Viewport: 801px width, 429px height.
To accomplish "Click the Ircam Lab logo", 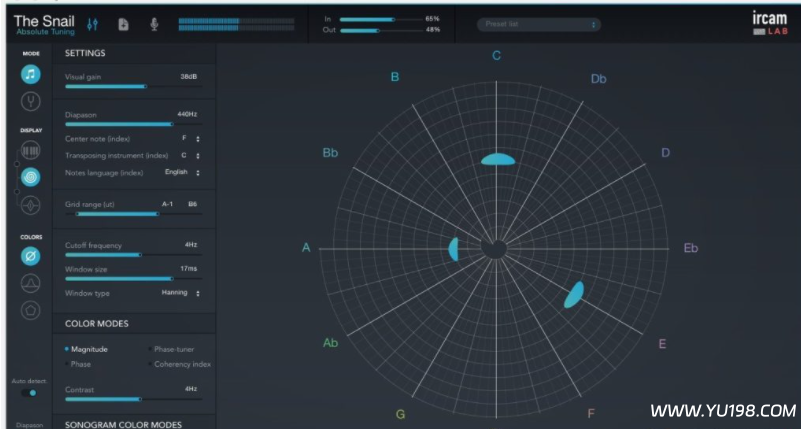I will 769,23.
